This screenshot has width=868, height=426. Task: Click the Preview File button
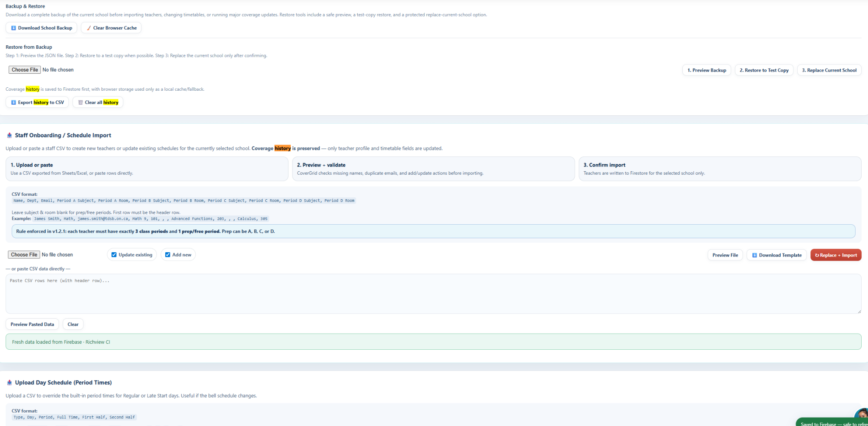click(x=725, y=255)
